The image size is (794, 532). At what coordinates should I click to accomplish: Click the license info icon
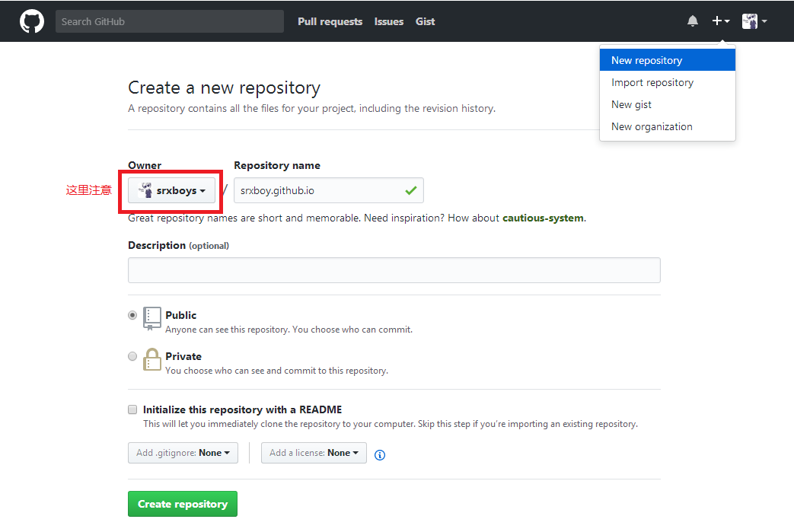pyautogui.click(x=379, y=454)
